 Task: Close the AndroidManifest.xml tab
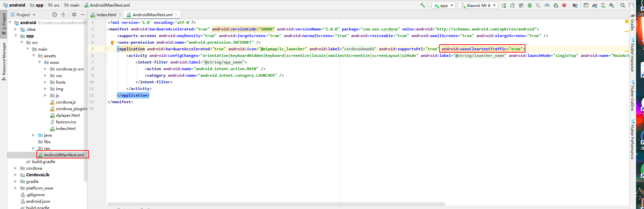tap(176, 15)
